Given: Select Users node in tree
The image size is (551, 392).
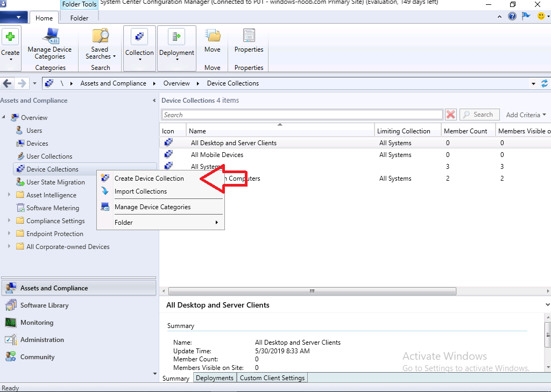Looking at the screenshot, I should point(34,131).
